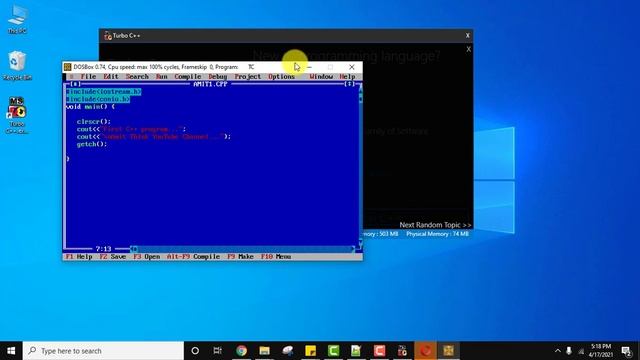Open the Run menu
The height and width of the screenshot is (360, 640).
pos(162,76)
